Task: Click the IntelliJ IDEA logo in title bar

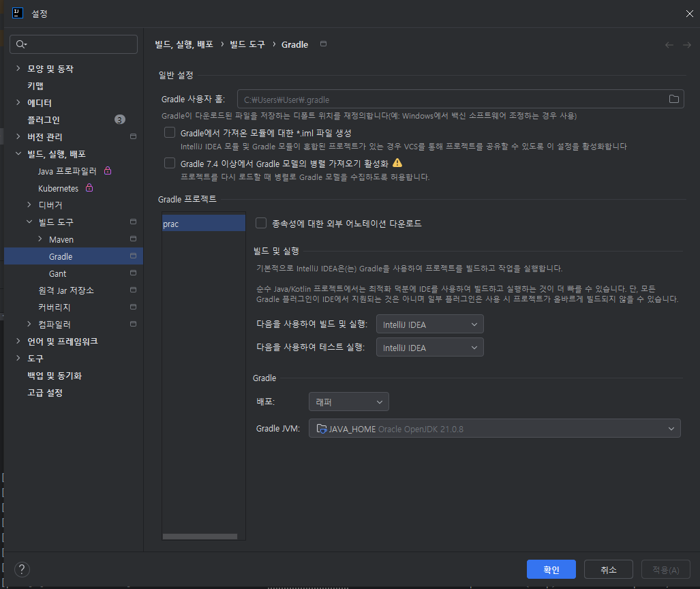Action: [x=18, y=14]
